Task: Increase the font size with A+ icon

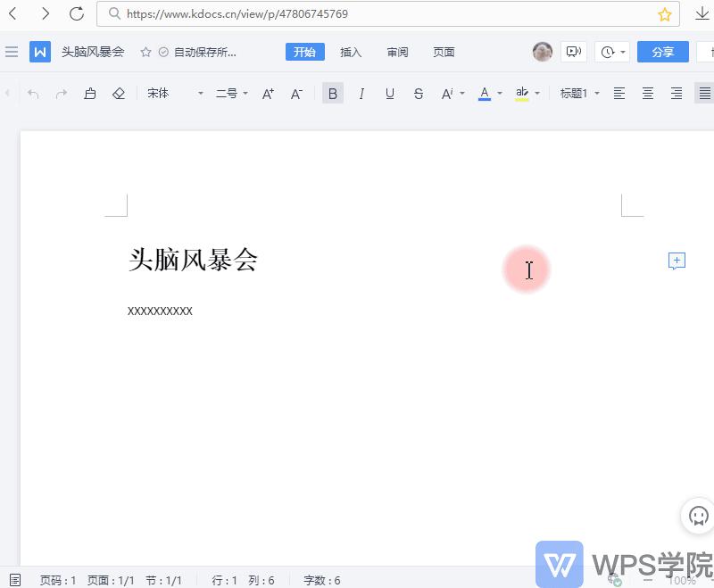Action: [x=268, y=93]
